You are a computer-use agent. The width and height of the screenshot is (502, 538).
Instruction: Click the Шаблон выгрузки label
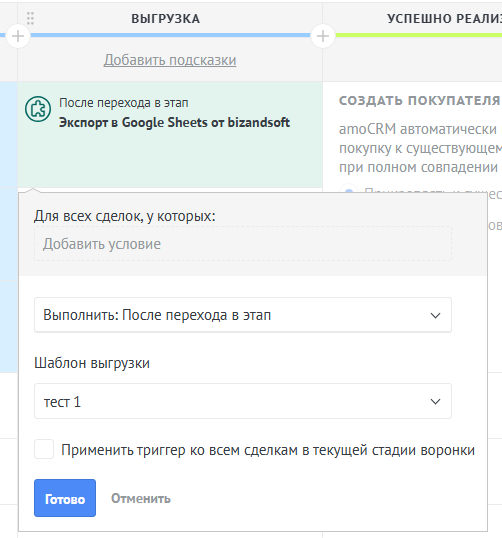point(92,363)
